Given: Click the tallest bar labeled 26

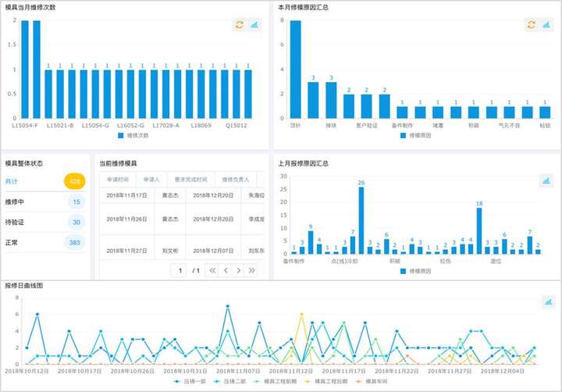Looking at the screenshot, I should click(361, 220).
